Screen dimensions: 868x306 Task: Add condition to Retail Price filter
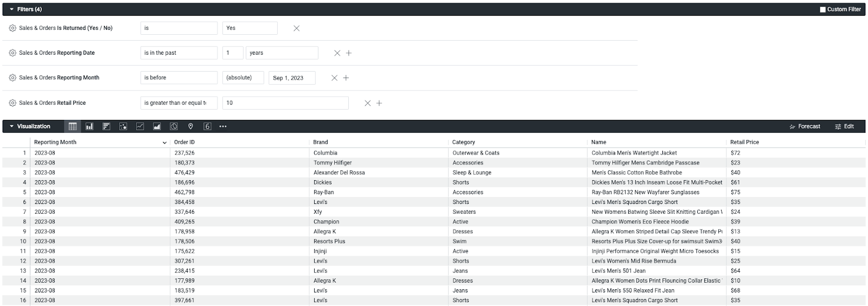379,103
